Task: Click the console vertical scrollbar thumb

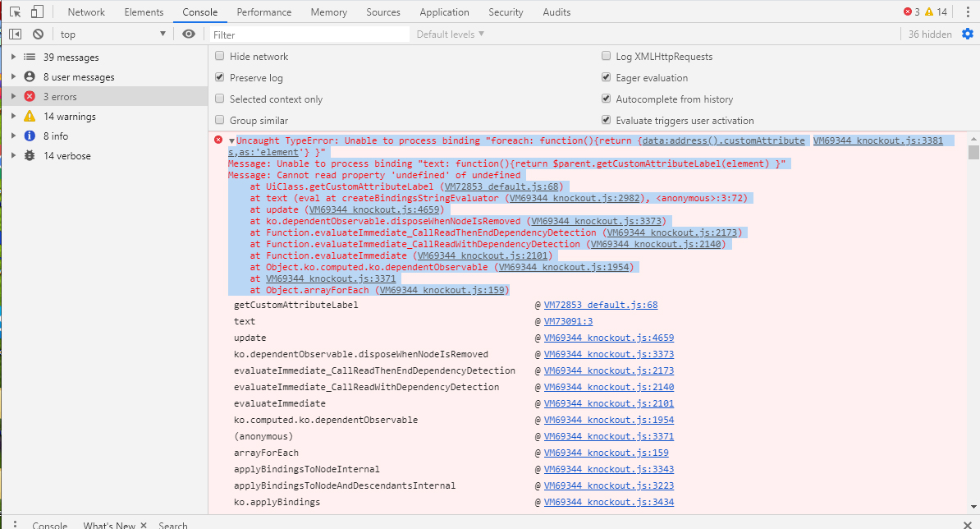Action: point(973,153)
